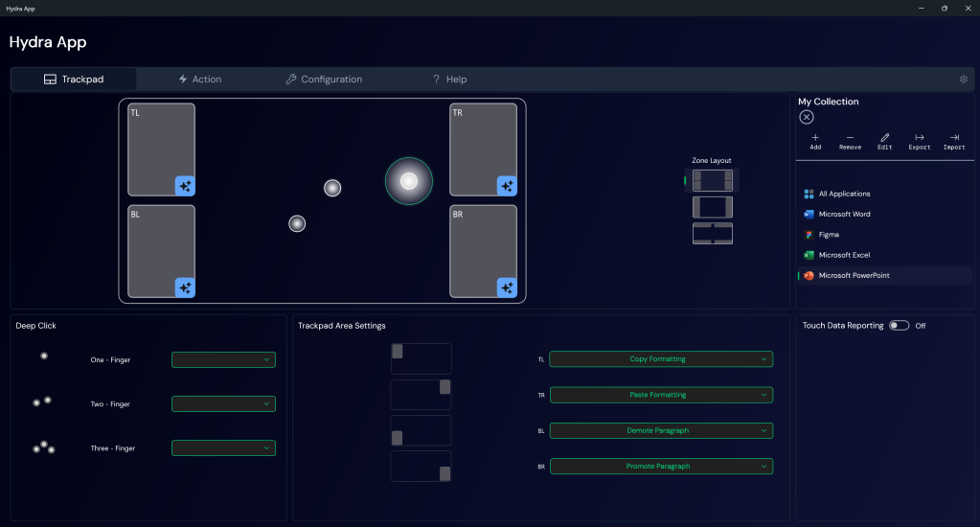This screenshot has width=980, height=527.
Task: Select Microsoft Word in collection list
Action: point(843,215)
